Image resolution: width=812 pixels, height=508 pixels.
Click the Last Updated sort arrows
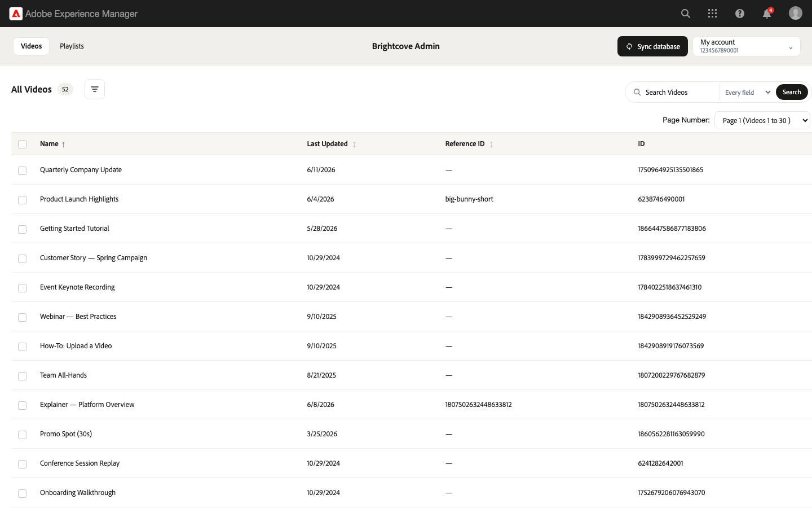[354, 144]
